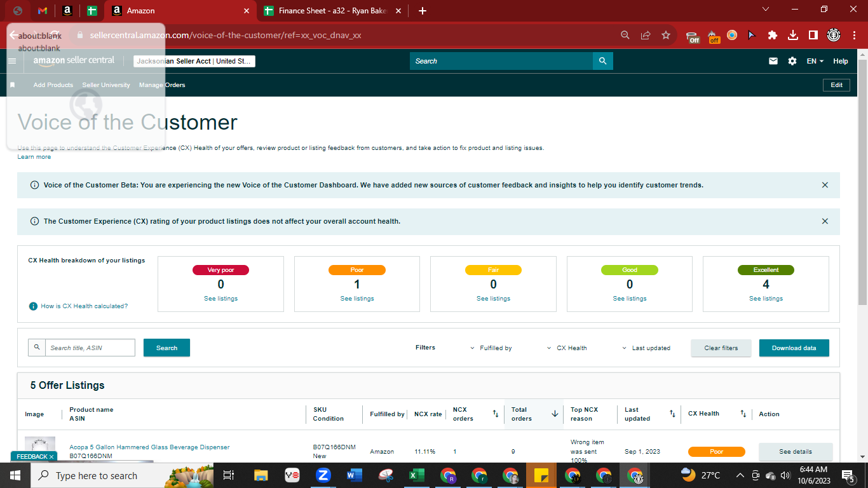Click Chrome's zoom magnifier icon in the address bar
The image size is (868, 488).
[x=625, y=35]
